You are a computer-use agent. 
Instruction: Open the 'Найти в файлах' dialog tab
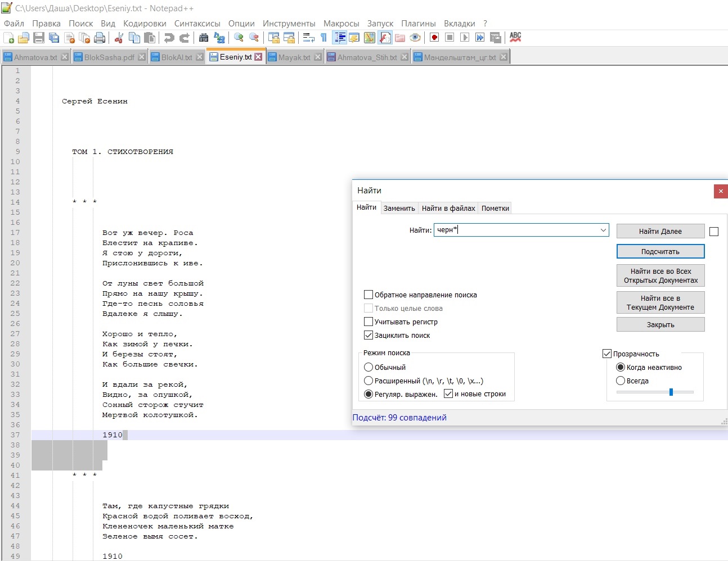coord(448,208)
